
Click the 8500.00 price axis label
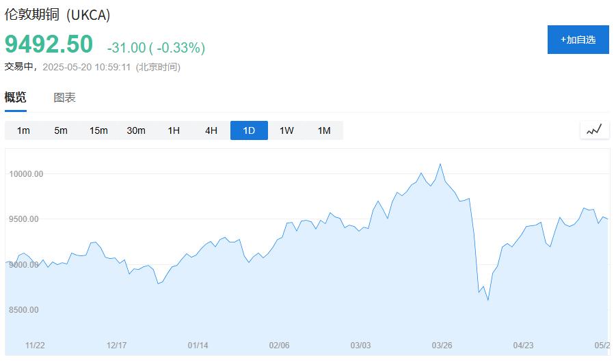click(24, 310)
